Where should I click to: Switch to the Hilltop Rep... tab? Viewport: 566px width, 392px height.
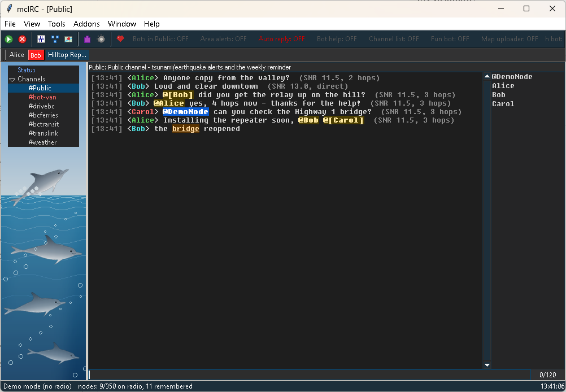point(67,55)
